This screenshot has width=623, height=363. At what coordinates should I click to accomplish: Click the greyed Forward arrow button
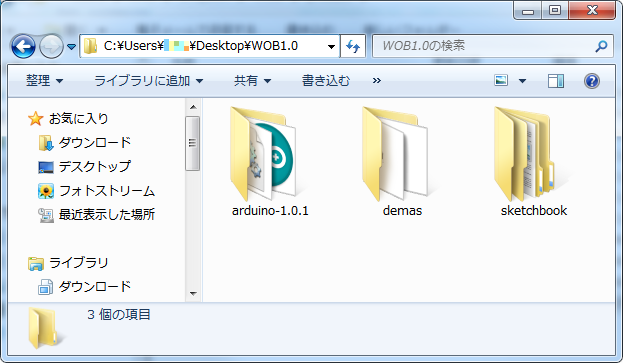51,46
